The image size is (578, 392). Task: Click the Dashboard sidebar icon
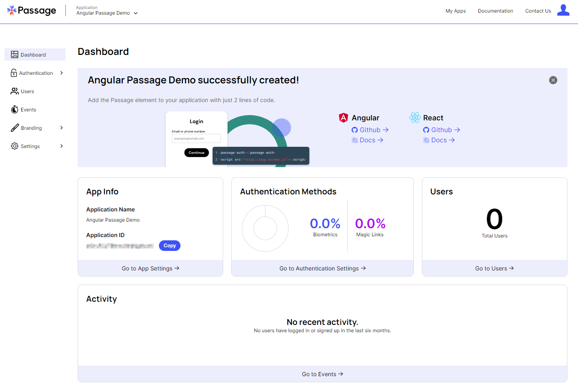[15, 55]
